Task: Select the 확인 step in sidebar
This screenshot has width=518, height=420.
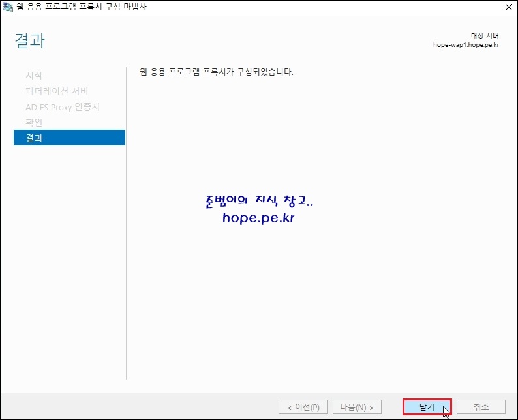Action: point(34,123)
